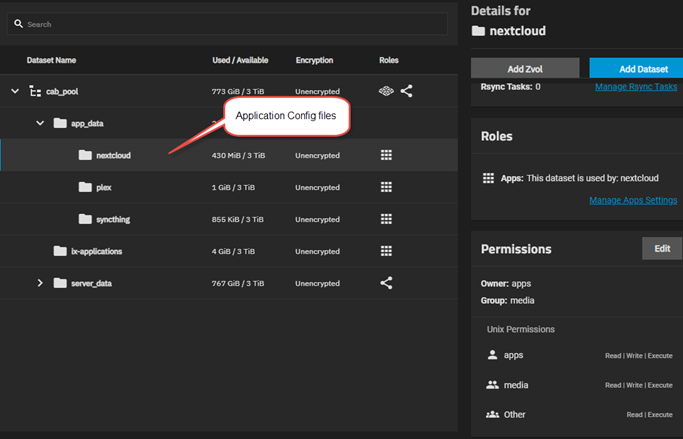This screenshot has width=683, height=439.
Task: Click the Apps grid icon in Roles card
Action: coord(488,178)
